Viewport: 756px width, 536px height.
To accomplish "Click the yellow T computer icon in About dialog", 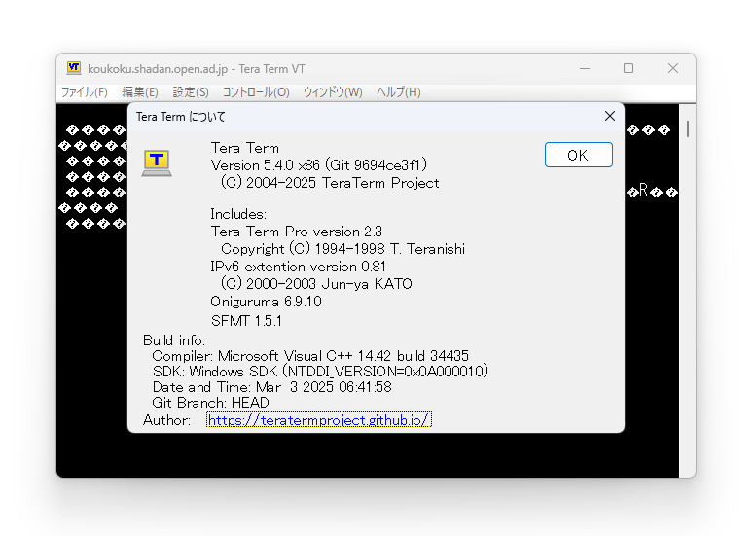I will point(157,162).
